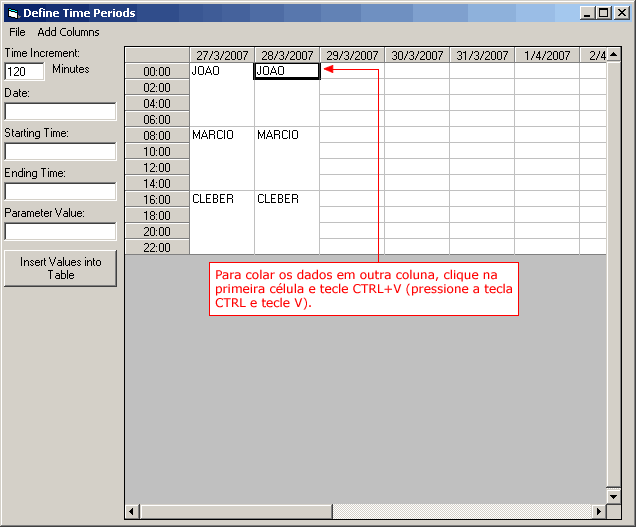The width and height of the screenshot is (636, 527).
Task: Focus the Ending Time field
Action: click(x=60, y=191)
